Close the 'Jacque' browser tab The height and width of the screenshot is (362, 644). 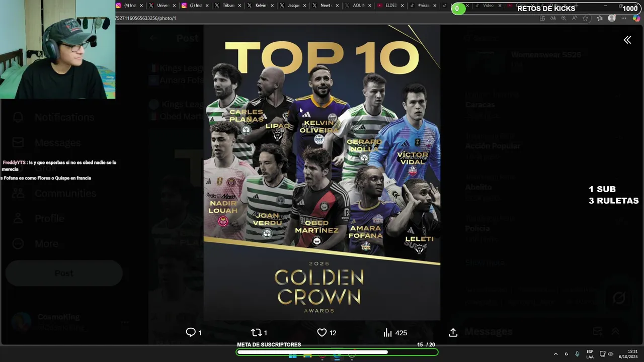coord(305,6)
